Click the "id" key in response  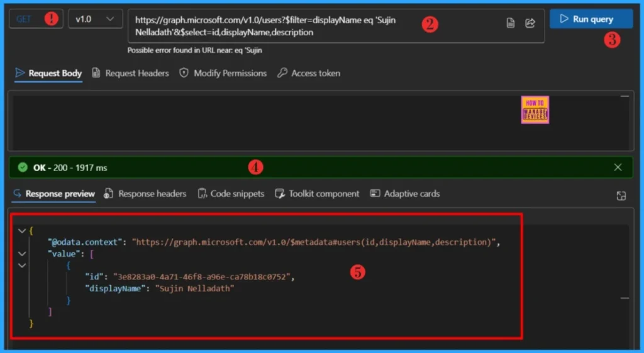94,277
